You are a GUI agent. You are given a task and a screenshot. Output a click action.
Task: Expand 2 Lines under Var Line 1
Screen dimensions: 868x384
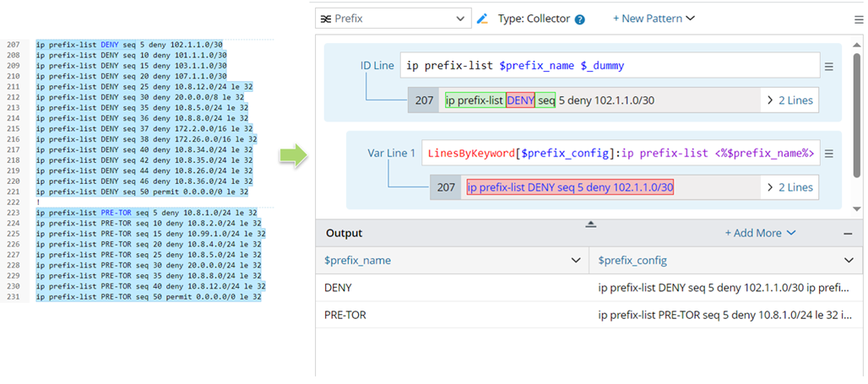point(789,187)
